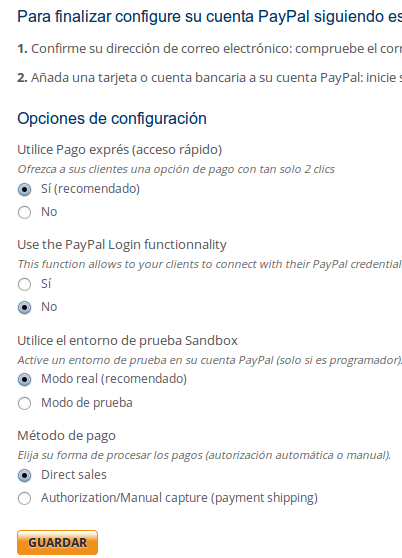This screenshot has width=402, height=558.
Task: Select 'Sí (recomendado)' for Pago exprés
Action: (24, 189)
